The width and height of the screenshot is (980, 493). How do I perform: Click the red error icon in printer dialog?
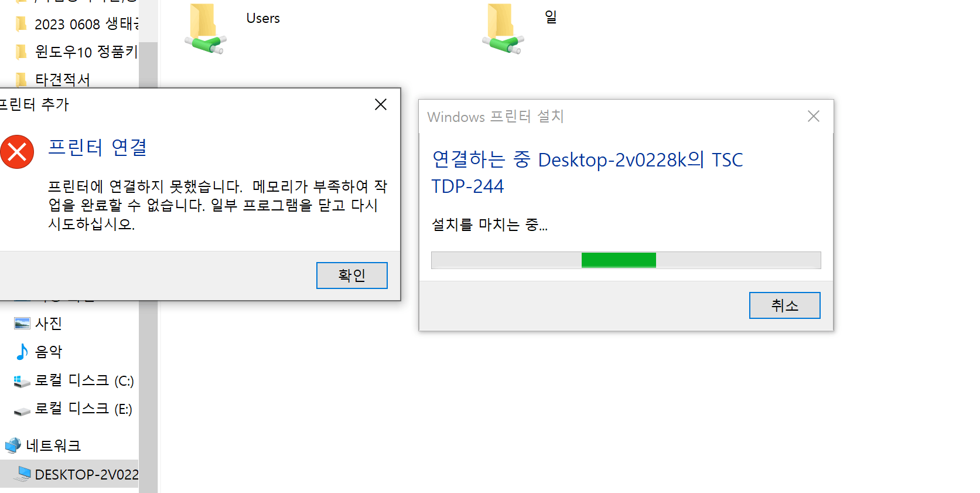(x=17, y=152)
